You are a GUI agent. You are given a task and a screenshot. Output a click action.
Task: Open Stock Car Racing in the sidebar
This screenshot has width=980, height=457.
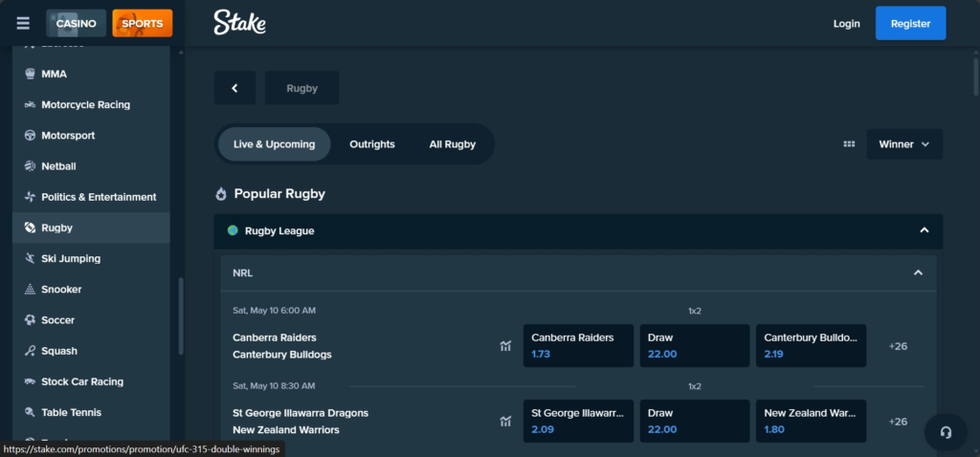(91, 381)
